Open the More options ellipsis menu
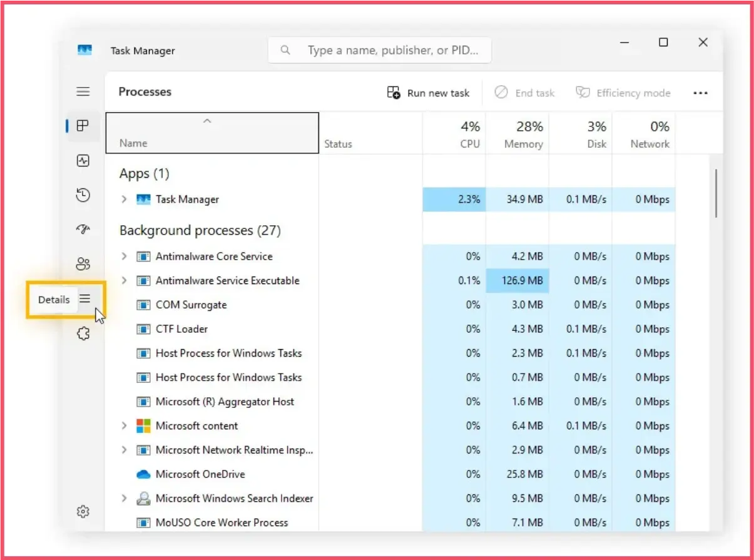Screen dimensions: 754x560 coord(700,92)
